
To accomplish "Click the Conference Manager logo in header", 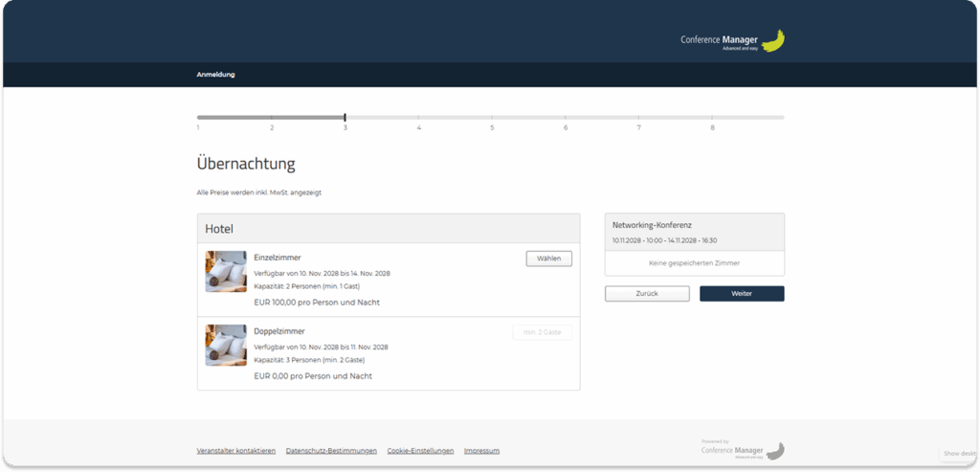I will [x=732, y=41].
